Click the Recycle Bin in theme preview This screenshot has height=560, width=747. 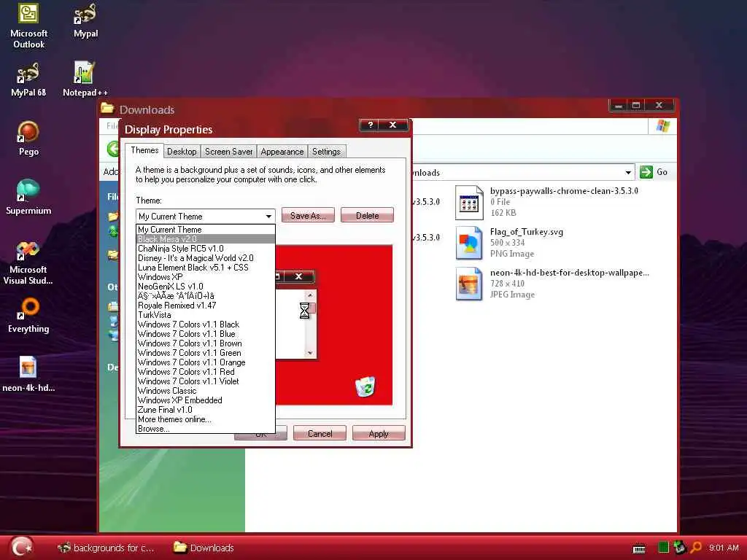(x=365, y=386)
